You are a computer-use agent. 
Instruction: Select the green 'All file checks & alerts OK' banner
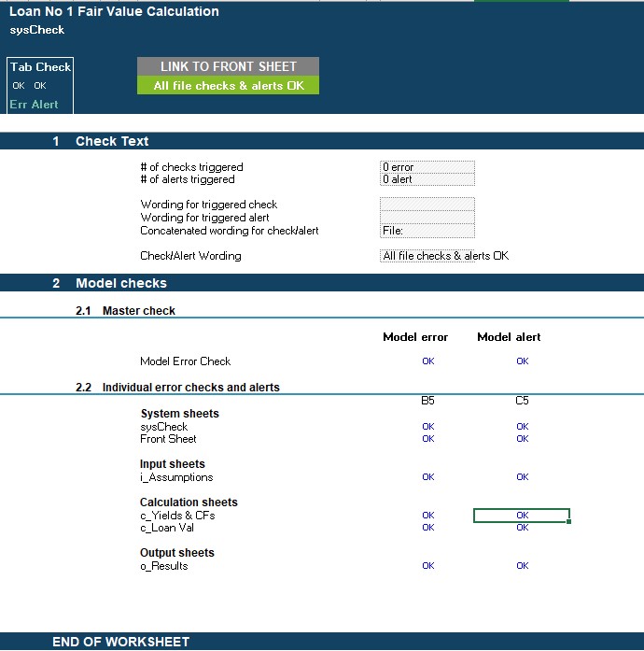pyautogui.click(x=228, y=85)
